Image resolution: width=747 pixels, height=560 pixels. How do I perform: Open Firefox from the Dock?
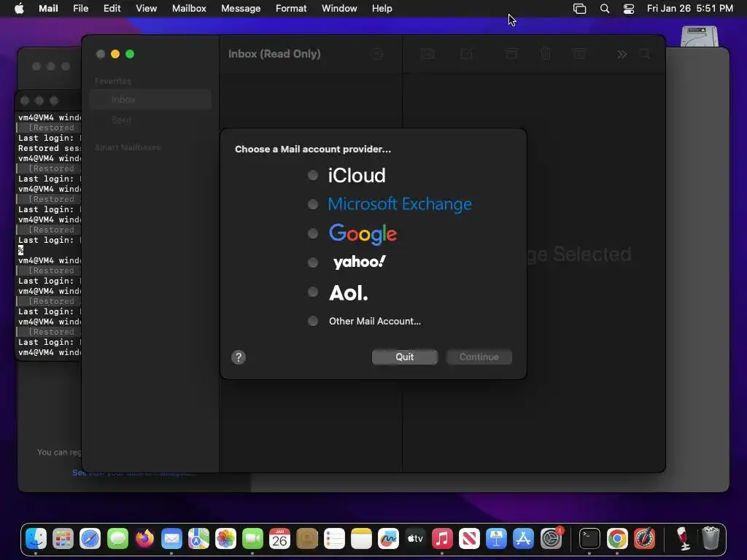tap(145, 539)
